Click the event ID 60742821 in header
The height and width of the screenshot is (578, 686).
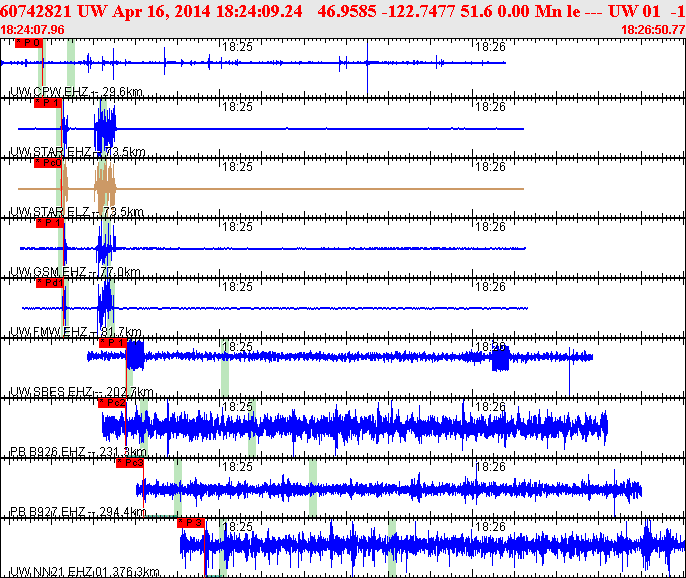point(35,11)
